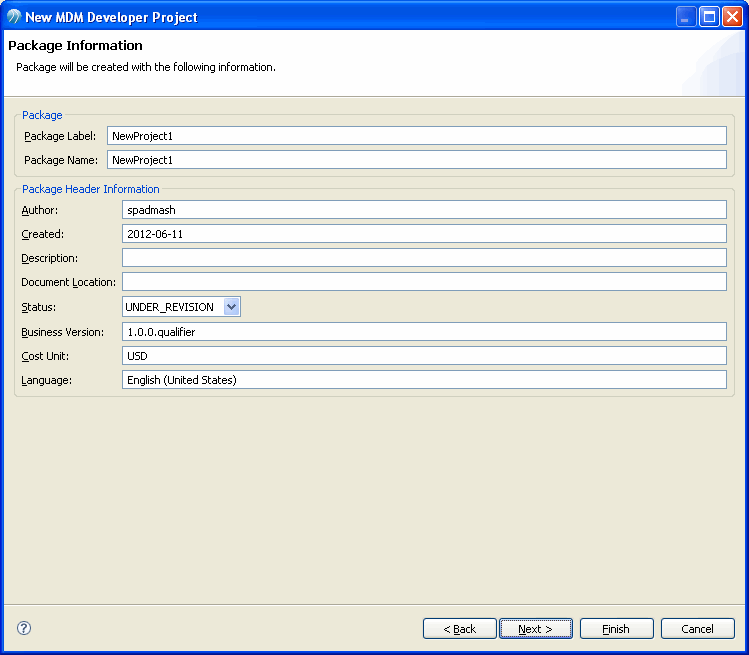Click the Language: label
749x655 pixels.
[x=46, y=380]
